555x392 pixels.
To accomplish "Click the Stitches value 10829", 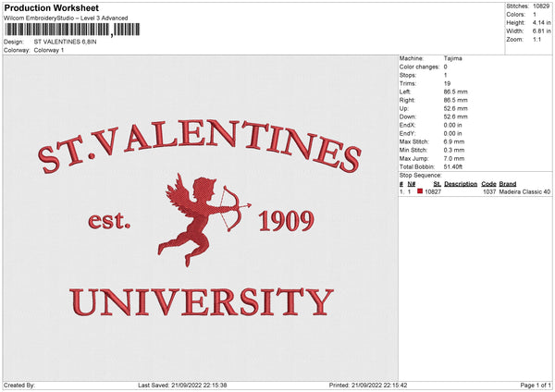I will [x=541, y=6].
